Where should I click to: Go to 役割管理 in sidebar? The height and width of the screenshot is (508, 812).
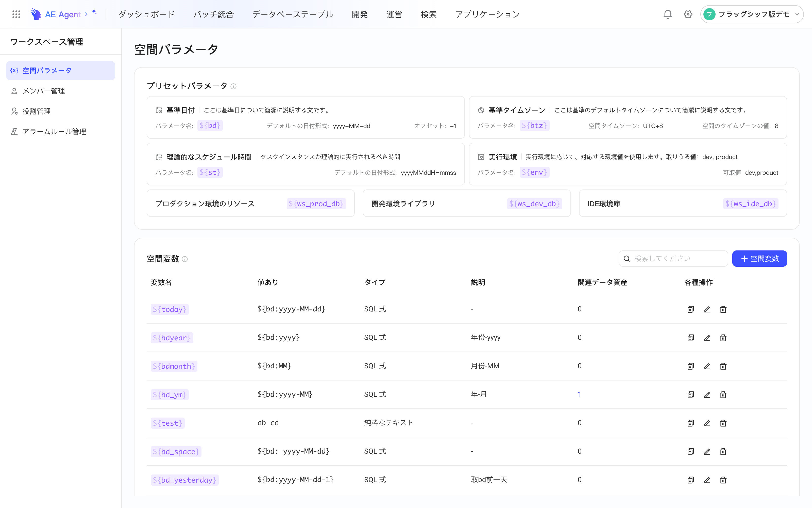pos(60,111)
